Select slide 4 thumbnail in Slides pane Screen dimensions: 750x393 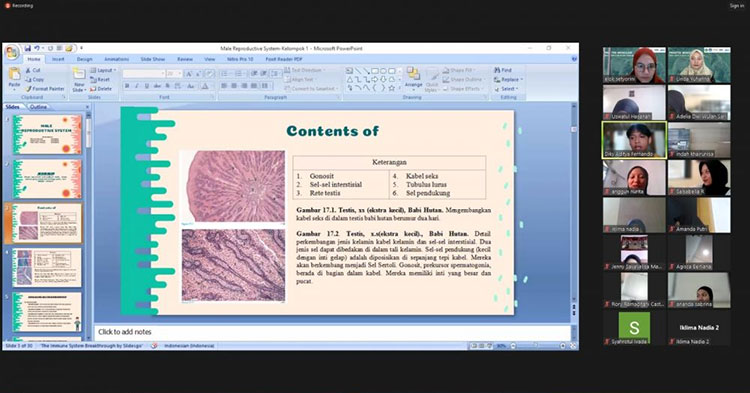47,267
